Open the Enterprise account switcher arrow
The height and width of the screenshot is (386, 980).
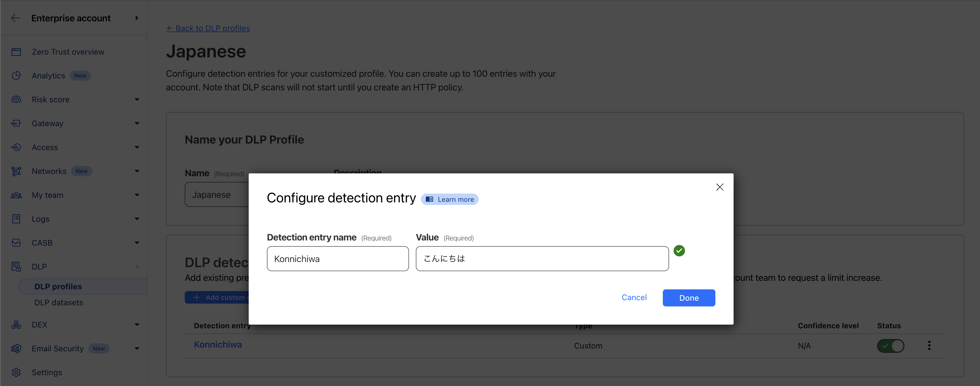[137, 18]
